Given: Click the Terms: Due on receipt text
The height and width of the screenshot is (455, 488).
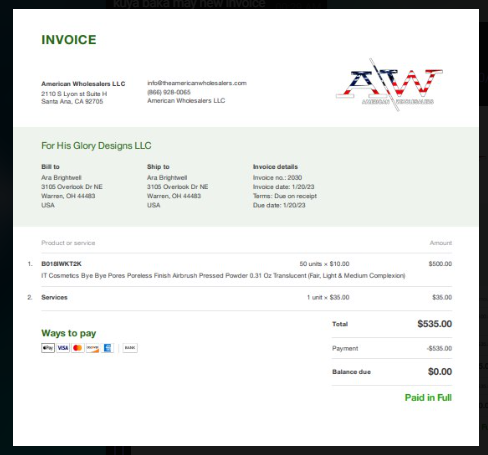Looking at the screenshot, I should pyautogui.click(x=285, y=196).
